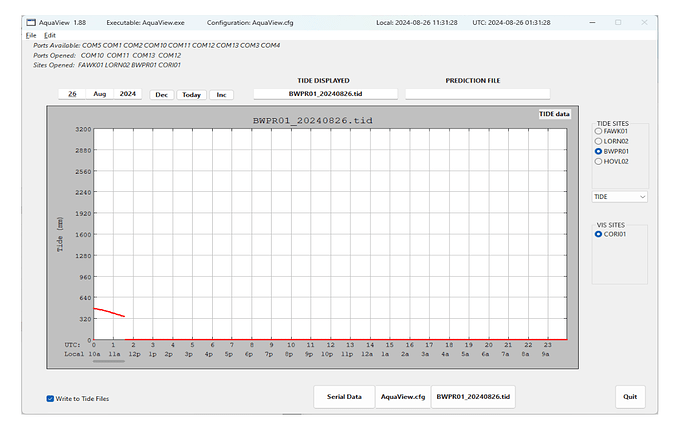Minimize the AquaView window
The width and height of the screenshot is (690, 443).
coord(592,22)
